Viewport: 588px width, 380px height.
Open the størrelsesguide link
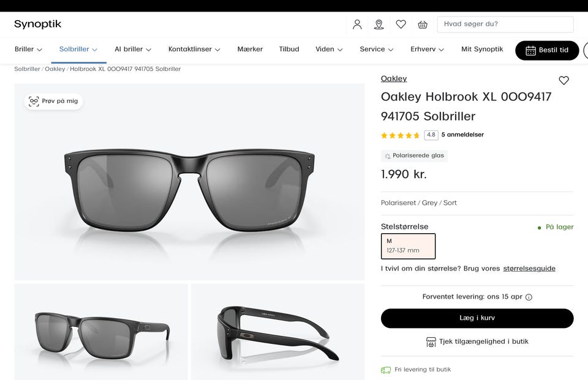[529, 269]
